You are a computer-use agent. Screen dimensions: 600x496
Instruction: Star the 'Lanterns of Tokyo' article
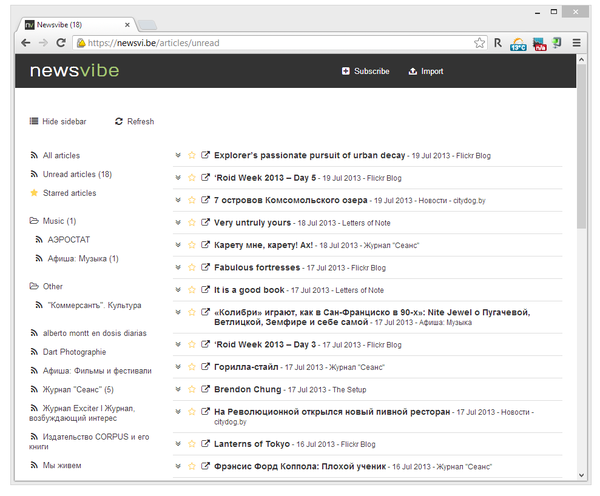point(192,444)
